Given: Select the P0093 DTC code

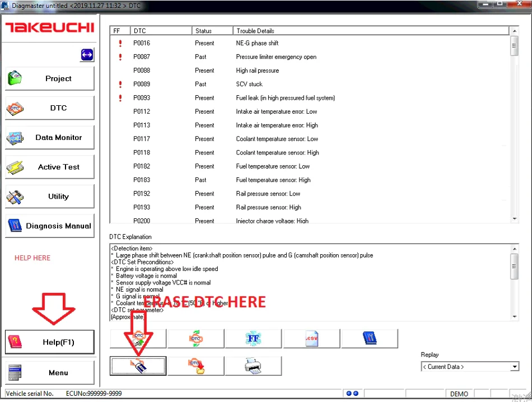Looking at the screenshot, I should tap(142, 98).
